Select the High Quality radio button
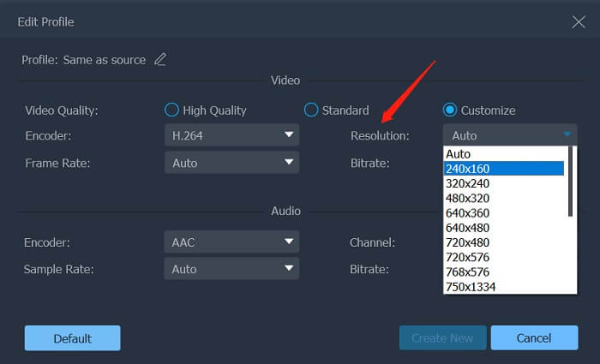The width and height of the screenshot is (600, 364). point(171,110)
